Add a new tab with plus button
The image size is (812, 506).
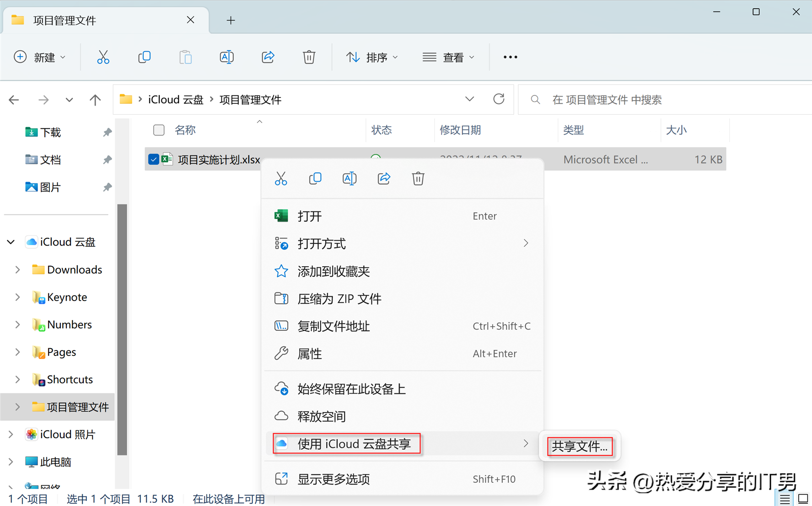click(231, 20)
